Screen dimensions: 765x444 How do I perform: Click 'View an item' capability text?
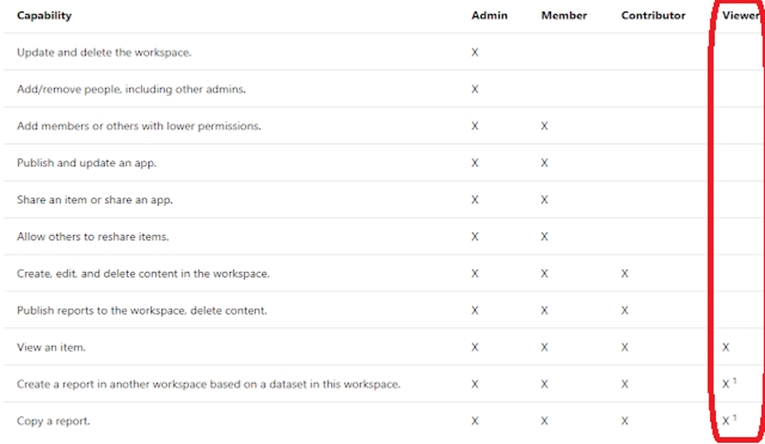51,347
